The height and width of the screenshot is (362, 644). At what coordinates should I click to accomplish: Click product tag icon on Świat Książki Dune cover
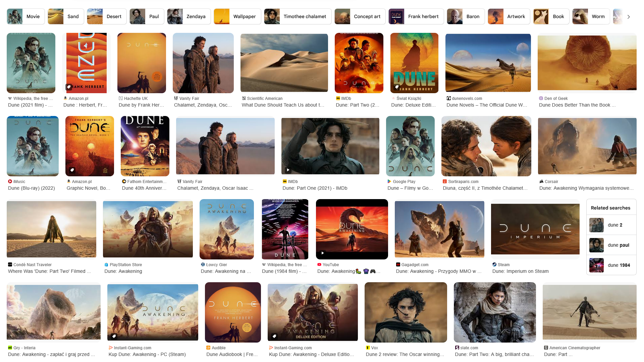click(397, 87)
